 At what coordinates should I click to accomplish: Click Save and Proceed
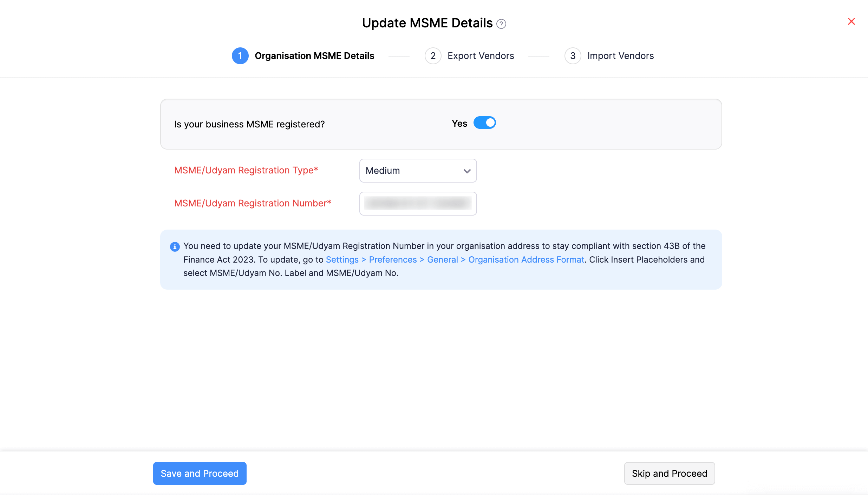pos(200,473)
